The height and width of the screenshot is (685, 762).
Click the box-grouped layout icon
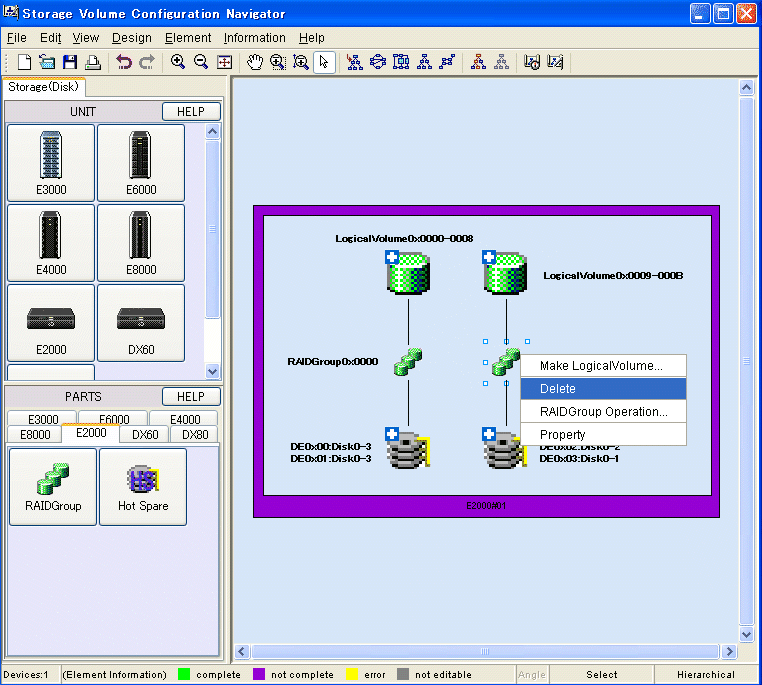[401, 62]
